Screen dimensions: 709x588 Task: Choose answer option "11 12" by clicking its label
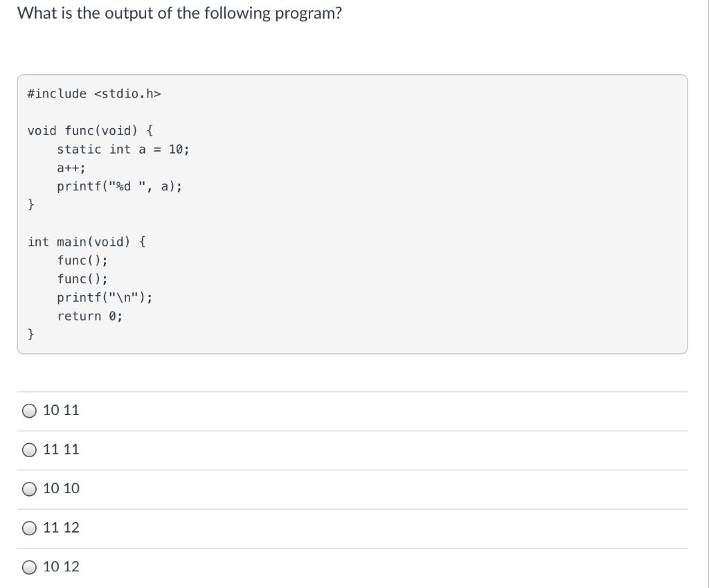coord(60,527)
